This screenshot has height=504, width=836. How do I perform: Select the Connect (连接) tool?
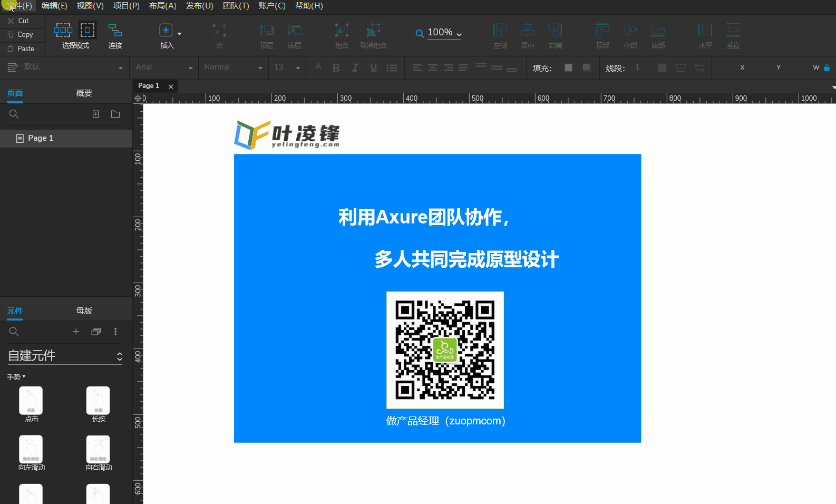pyautogui.click(x=115, y=30)
